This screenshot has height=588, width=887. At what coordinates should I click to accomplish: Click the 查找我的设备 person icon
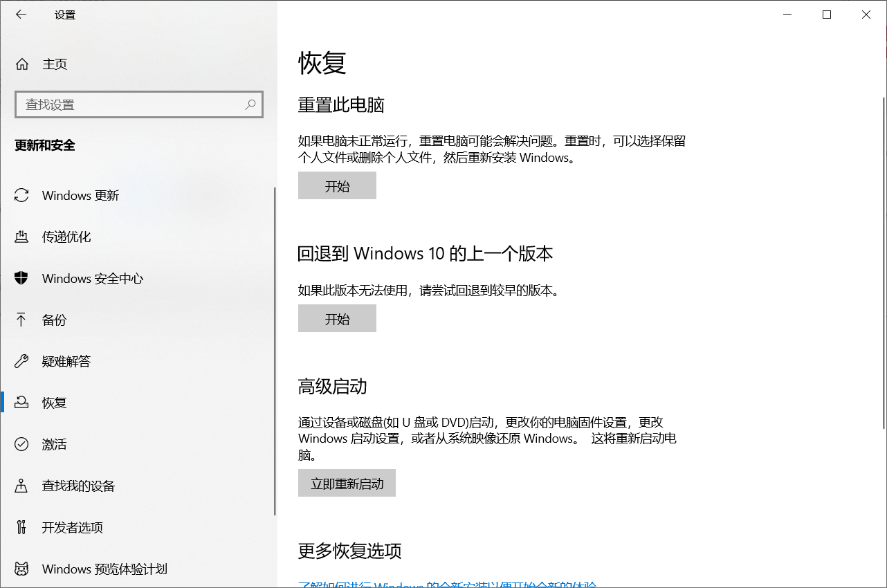click(x=21, y=486)
